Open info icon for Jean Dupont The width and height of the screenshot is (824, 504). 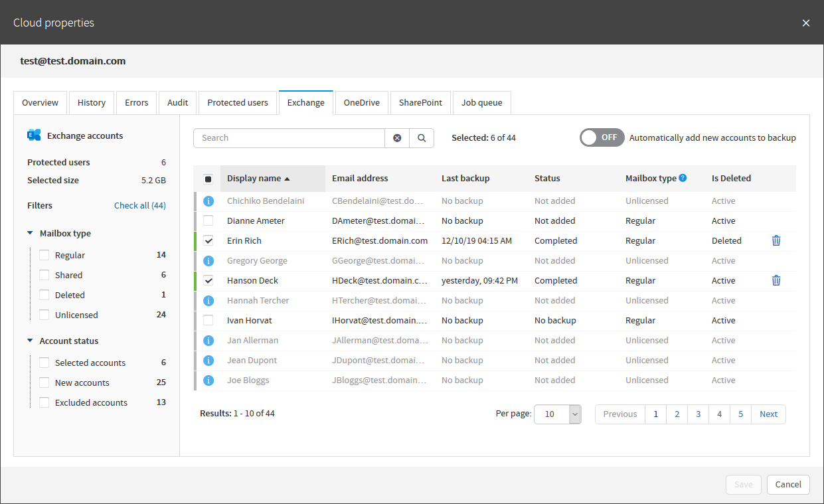pos(208,360)
